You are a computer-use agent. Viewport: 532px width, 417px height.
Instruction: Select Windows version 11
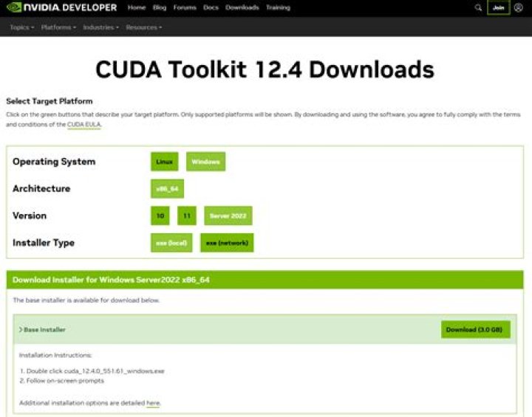pos(187,216)
